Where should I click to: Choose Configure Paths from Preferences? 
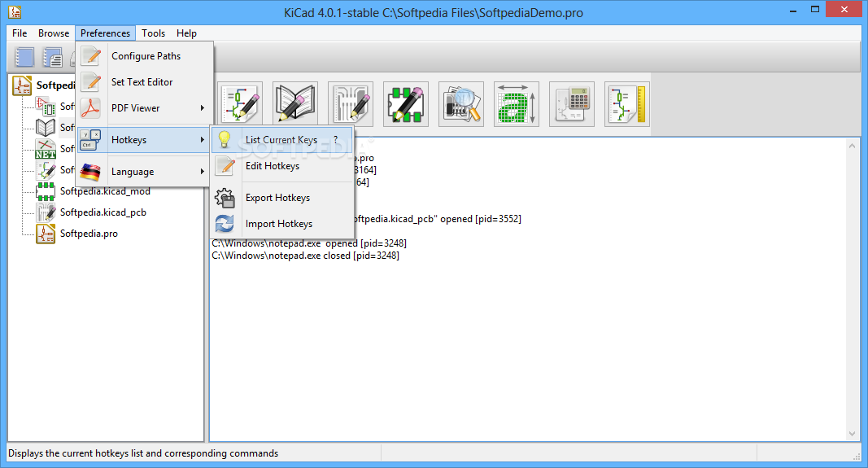coord(145,56)
